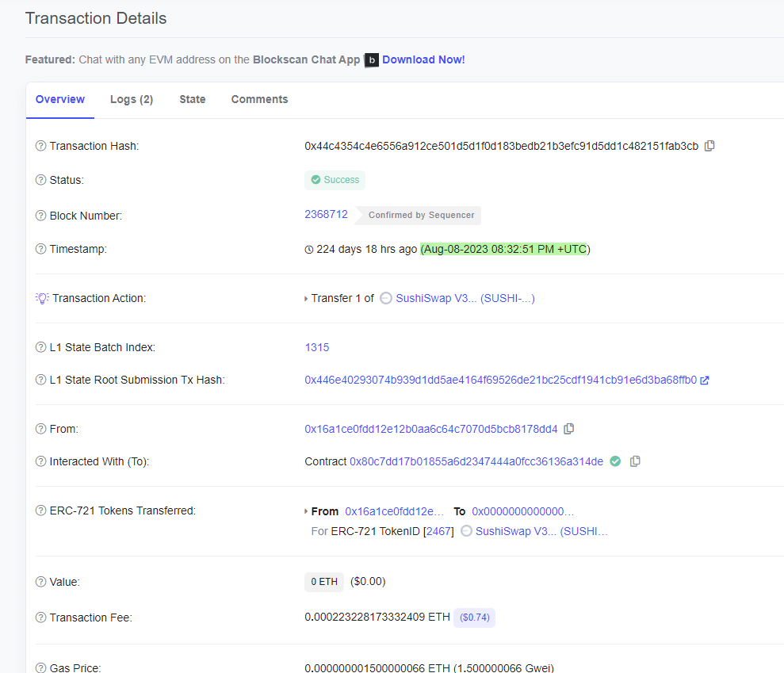Click the ($0.00) value amount
Screen dimensions: 784x673
point(368,582)
